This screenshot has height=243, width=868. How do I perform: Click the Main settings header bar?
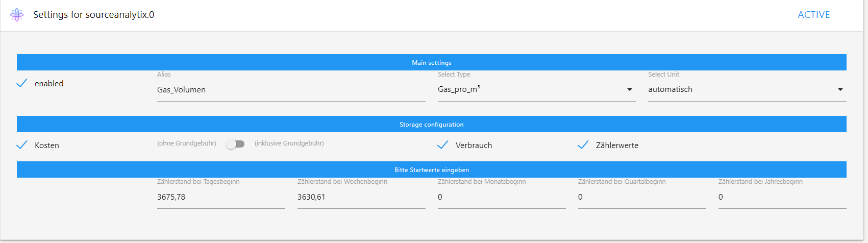coord(431,62)
